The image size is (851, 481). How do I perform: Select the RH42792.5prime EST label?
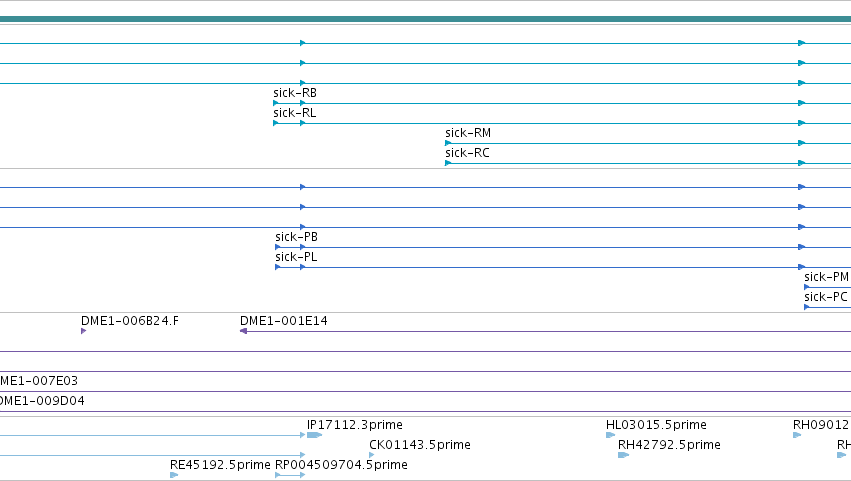669,445
